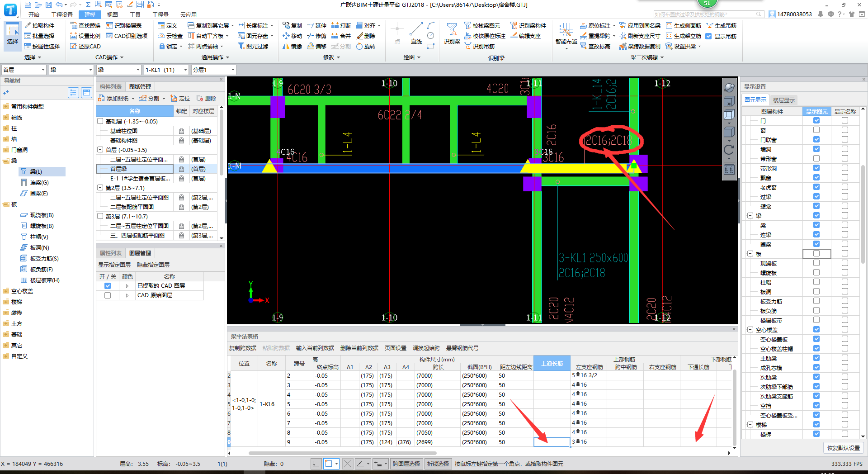Click 复制跨数据 button
The width and height of the screenshot is (868, 474).
pos(243,348)
